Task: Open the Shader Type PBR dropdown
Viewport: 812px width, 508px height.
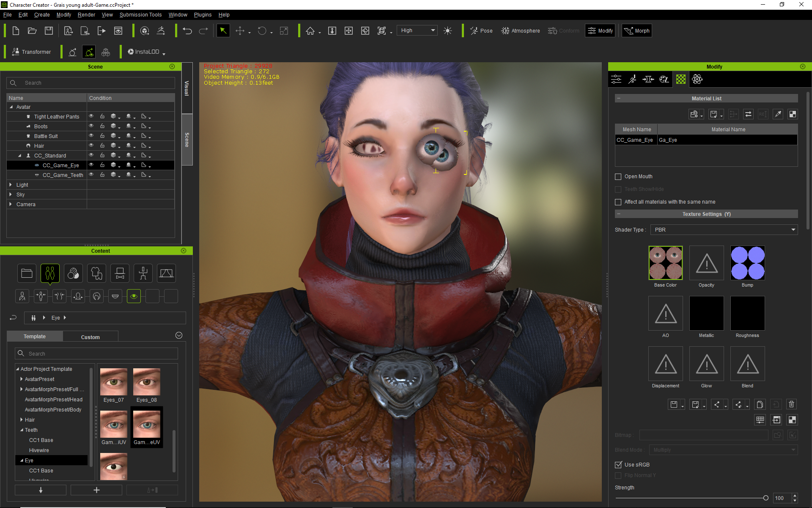Action: click(x=724, y=230)
